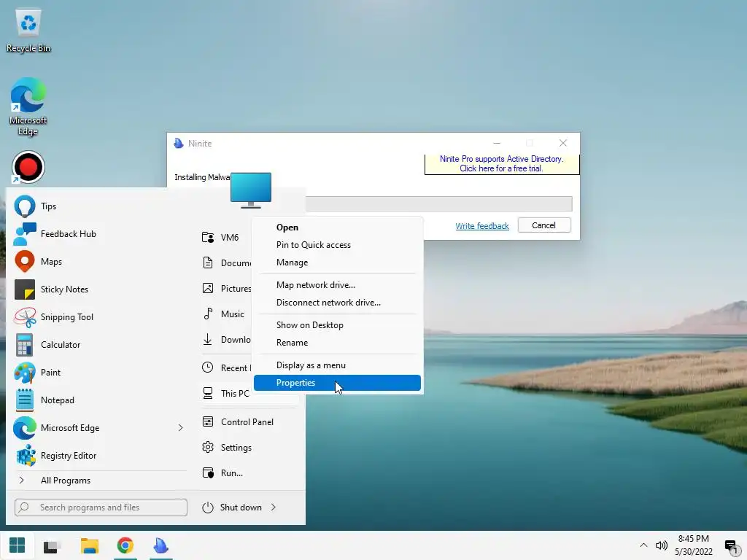Viewport: 747px width, 560px height.
Task: Choose Rename in context menu
Action: coord(337,343)
